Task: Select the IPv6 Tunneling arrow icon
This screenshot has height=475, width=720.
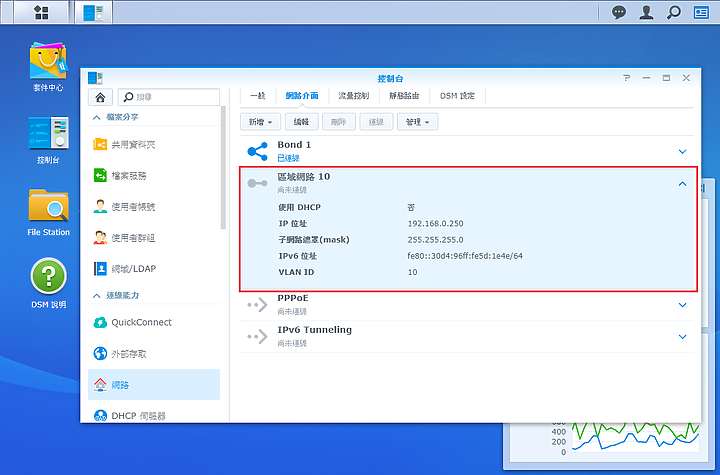Action: tap(257, 337)
